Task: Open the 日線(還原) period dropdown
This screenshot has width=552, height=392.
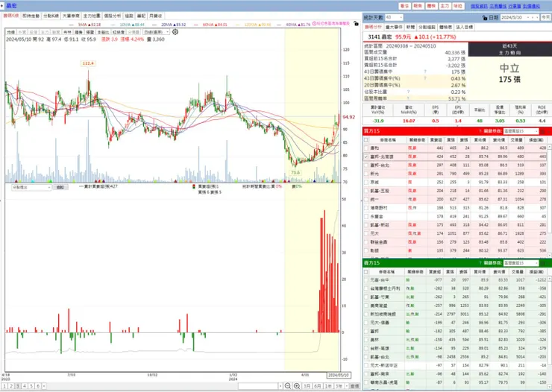Action: click(x=157, y=32)
